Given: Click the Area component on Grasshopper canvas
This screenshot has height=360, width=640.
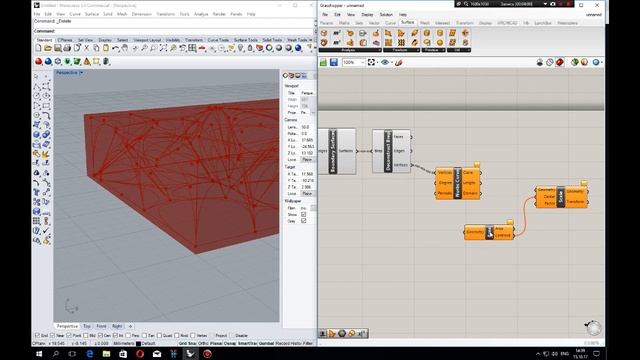Looking at the screenshot, I should click(x=489, y=232).
